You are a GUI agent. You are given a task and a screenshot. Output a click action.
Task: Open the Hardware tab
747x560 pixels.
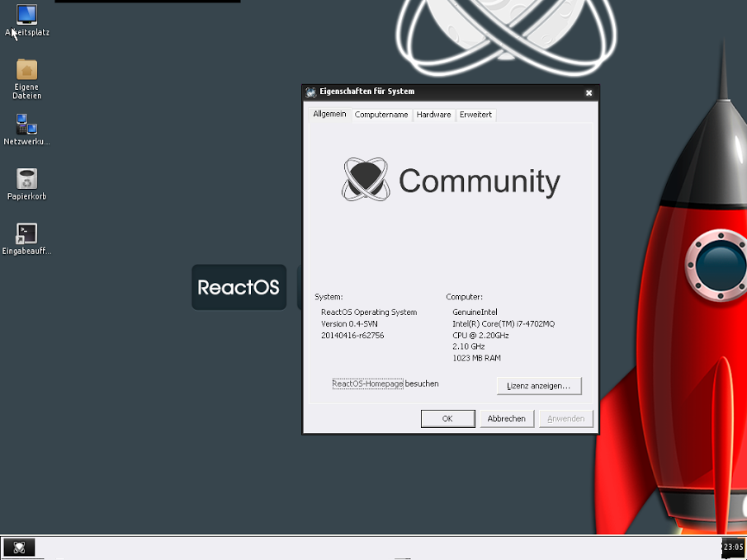coord(433,115)
